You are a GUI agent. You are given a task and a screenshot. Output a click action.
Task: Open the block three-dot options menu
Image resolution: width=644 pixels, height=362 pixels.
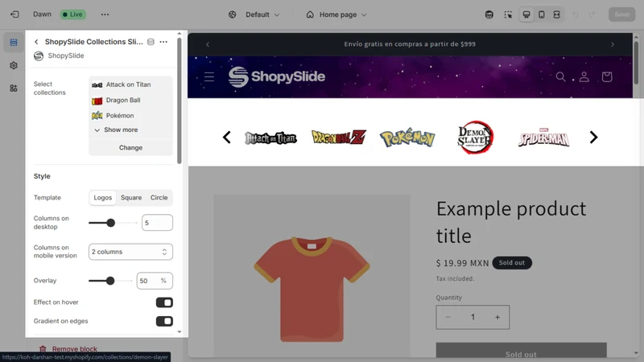[163, 42]
